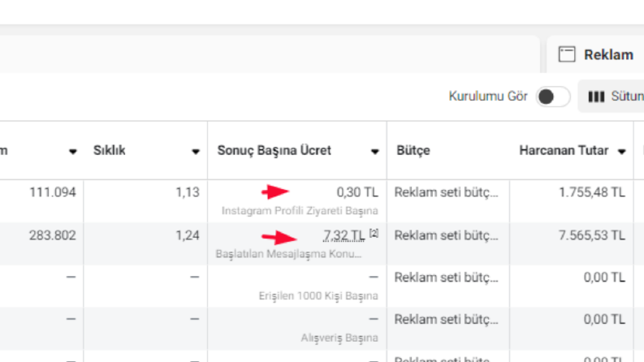Click Reklam seti bütç... in Erişilen 1000 Kişi row
Screen dimensions: 644x362
(x=446, y=278)
